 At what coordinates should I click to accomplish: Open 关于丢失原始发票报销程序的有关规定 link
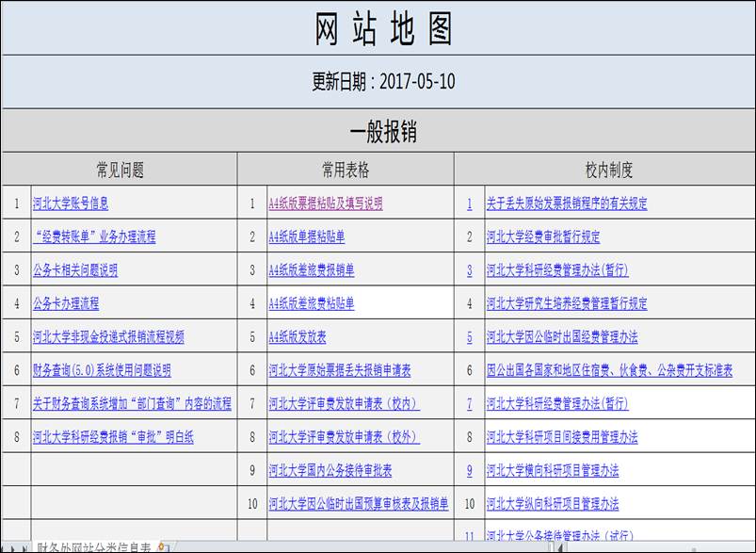point(567,203)
